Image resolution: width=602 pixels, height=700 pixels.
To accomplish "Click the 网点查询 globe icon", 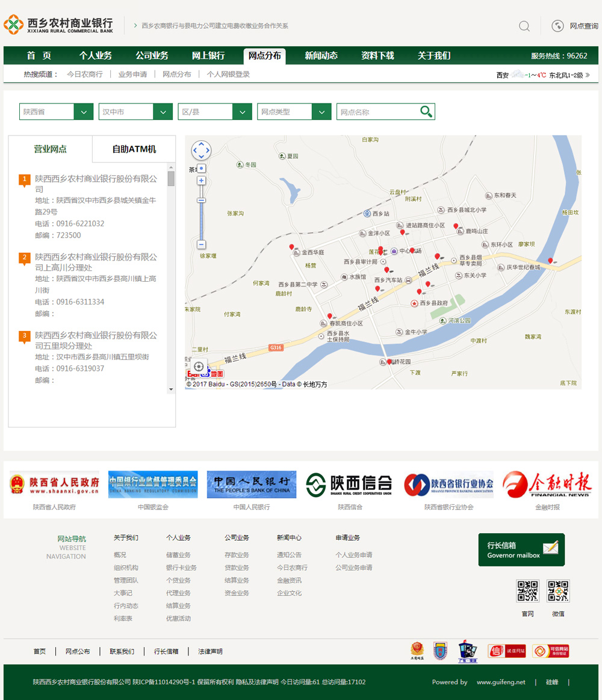I will (557, 26).
